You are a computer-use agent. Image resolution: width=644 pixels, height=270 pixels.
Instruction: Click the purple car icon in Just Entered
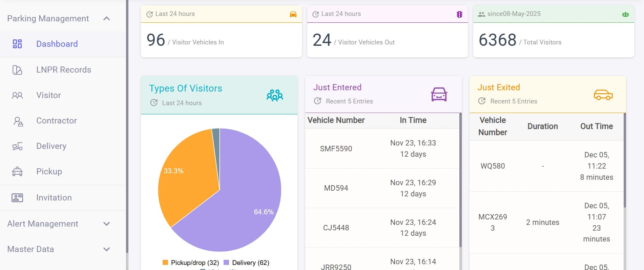coord(439,94)
